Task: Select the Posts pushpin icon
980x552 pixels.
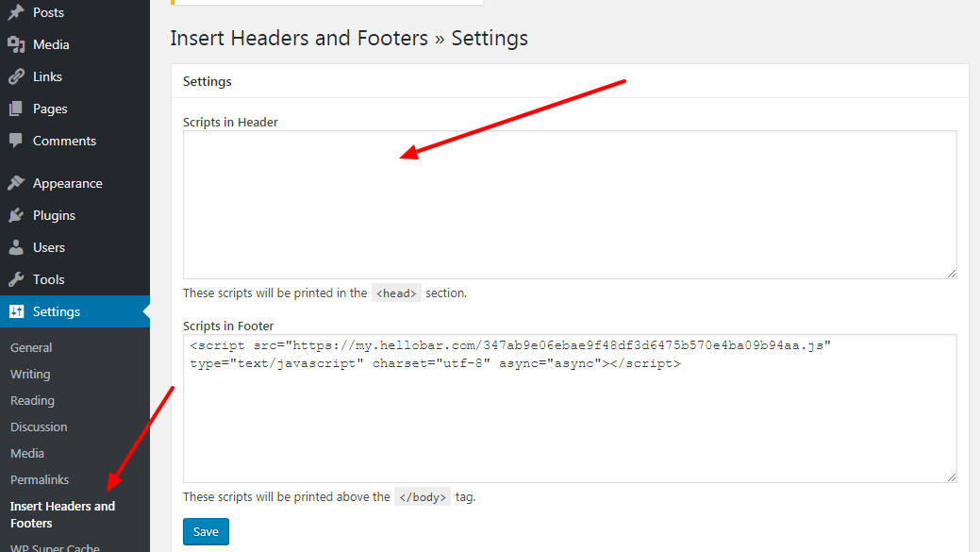Action: click(x=15, y=11)
